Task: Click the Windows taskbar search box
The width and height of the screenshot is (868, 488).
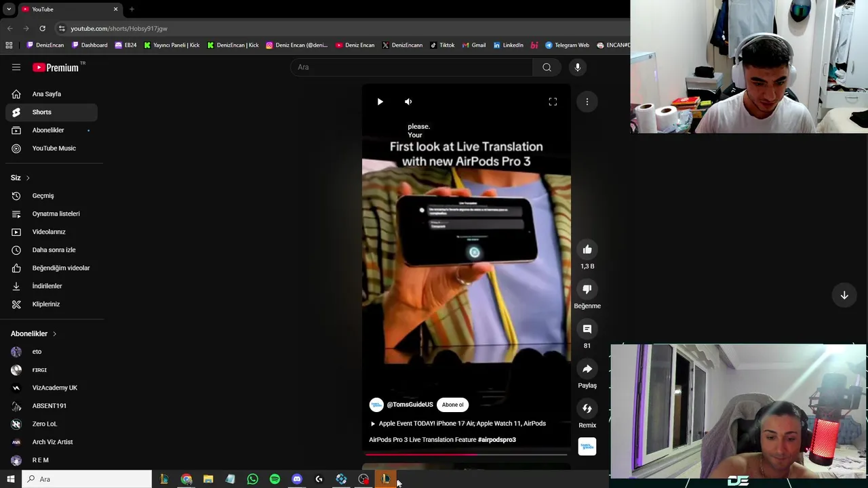Action: pyautogui.click(x=86, y=479)
